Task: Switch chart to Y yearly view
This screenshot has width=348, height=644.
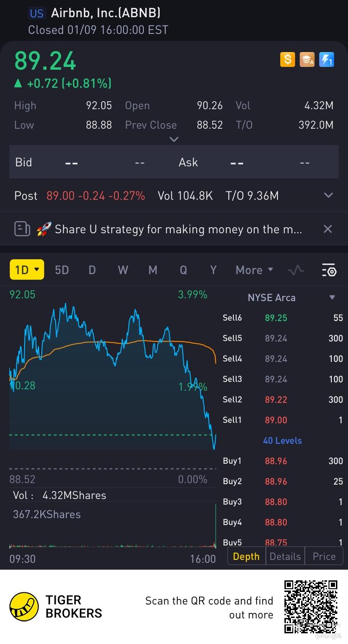Action: point(213,270)
